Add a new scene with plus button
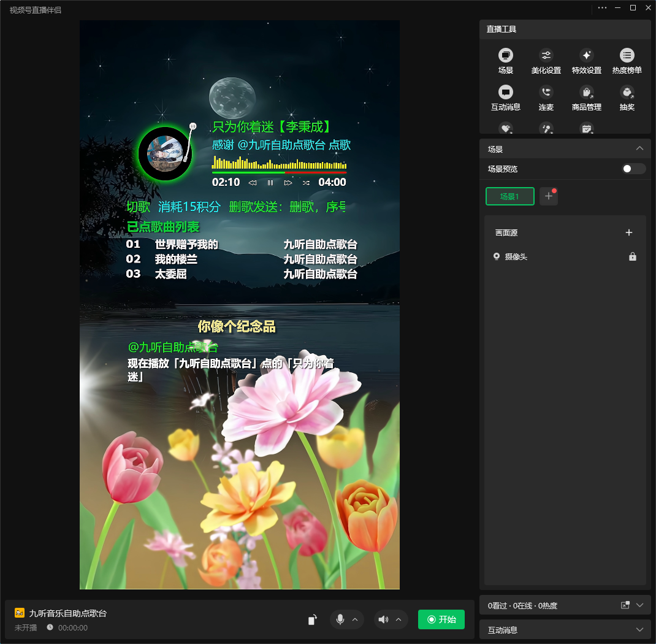This screenshot has width=656, height=644. coord(548,196)
